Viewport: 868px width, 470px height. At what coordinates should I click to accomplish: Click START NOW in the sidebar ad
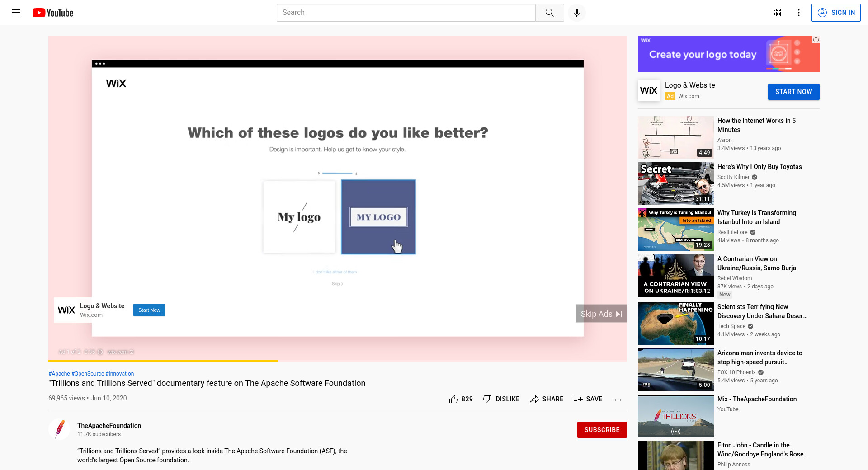793,92
